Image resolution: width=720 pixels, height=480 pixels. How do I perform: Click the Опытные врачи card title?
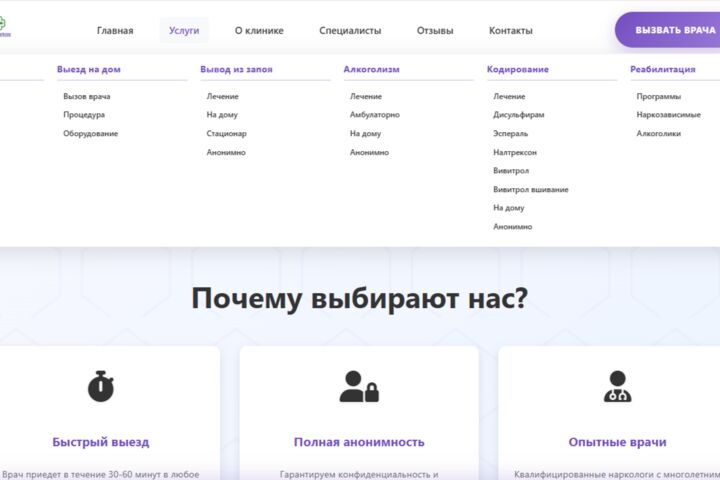tap(617, 442)
